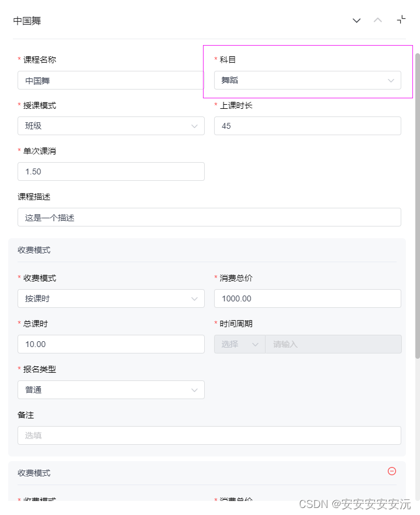Click the 课程描述 field with 这是一个描述
This screenshot has height=515, width=420.
209,217
